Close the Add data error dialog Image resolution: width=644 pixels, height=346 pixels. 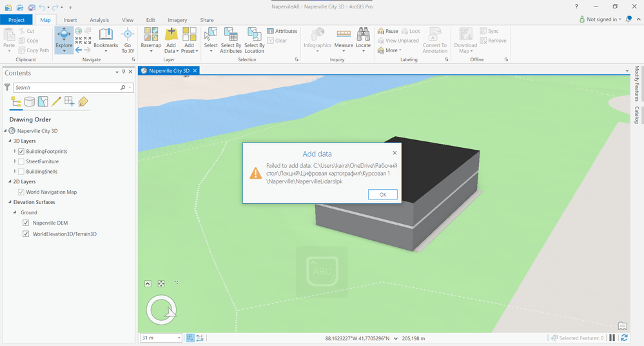click(x=395, y=152)
